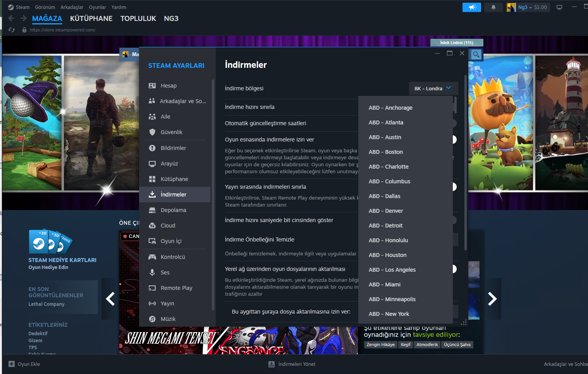
Task: Open Depolama via its drive icon
Action: [152, 210]
